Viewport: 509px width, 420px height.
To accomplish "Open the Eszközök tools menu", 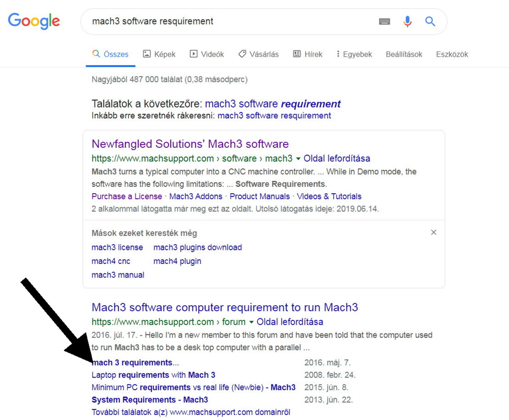I will tap(452, 54).
